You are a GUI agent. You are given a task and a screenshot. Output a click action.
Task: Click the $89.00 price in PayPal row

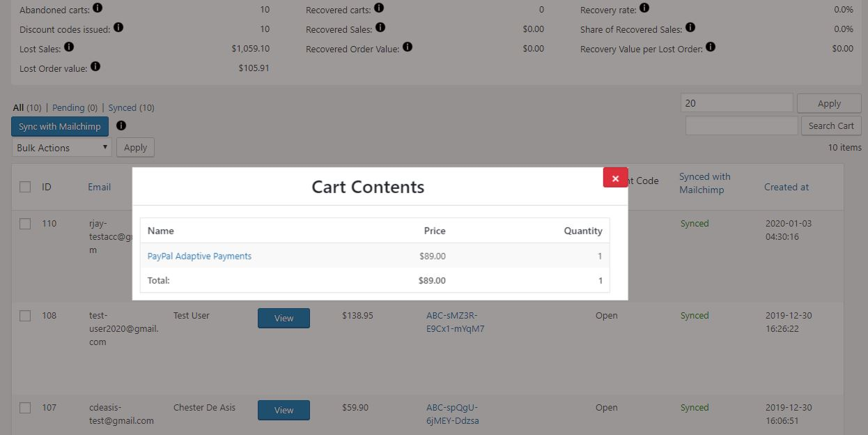[x=433, y=256]
